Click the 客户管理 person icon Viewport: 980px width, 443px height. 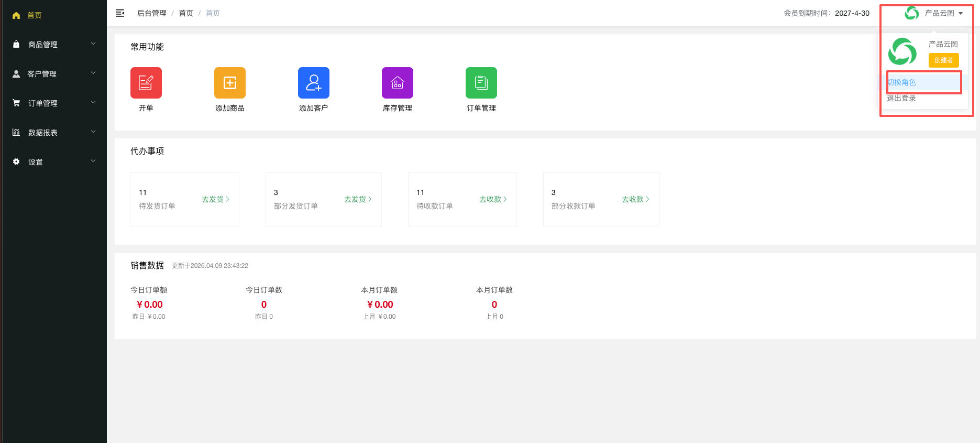pos(16,74)
